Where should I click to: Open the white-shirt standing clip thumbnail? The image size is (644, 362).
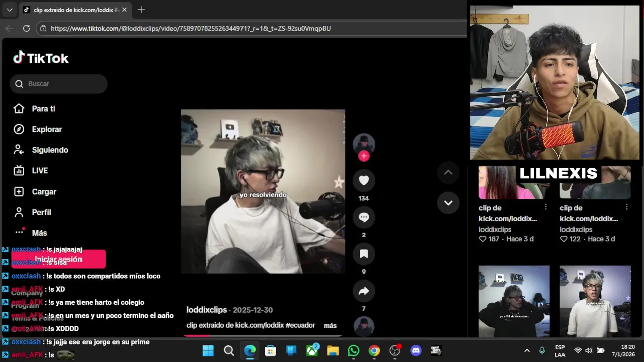point(595,301)
